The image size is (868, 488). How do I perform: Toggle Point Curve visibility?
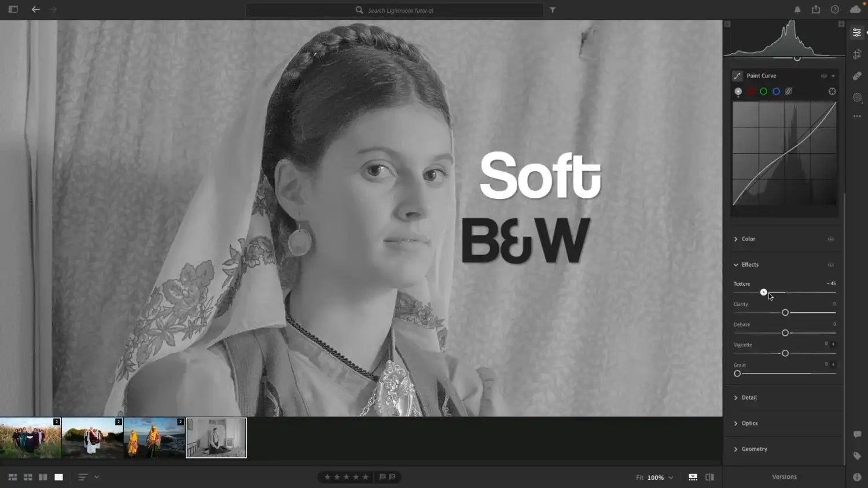823,76
